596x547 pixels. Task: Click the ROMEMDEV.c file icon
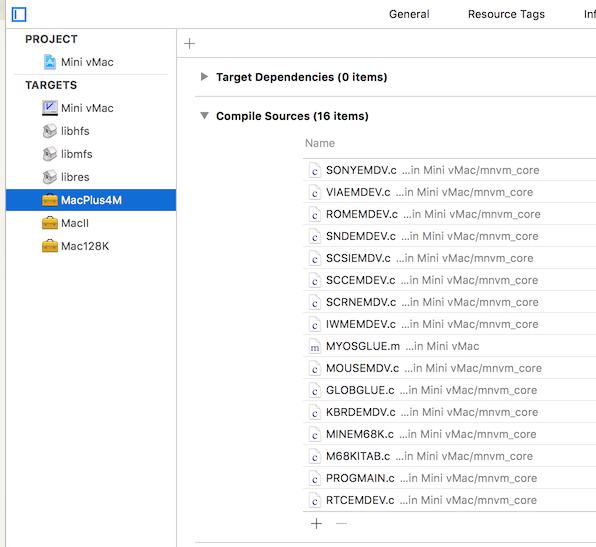(x=314, y=214)
